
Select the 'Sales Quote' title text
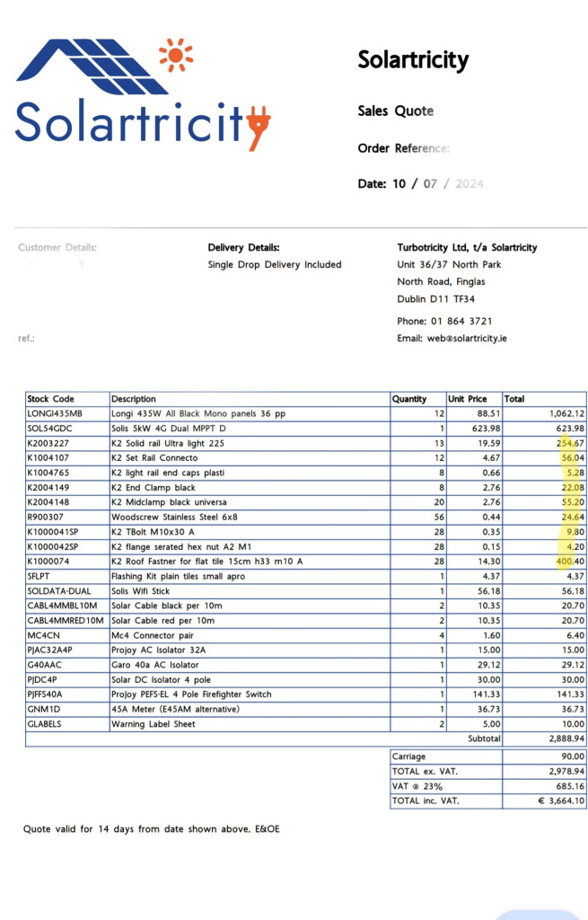pos(396,111)
